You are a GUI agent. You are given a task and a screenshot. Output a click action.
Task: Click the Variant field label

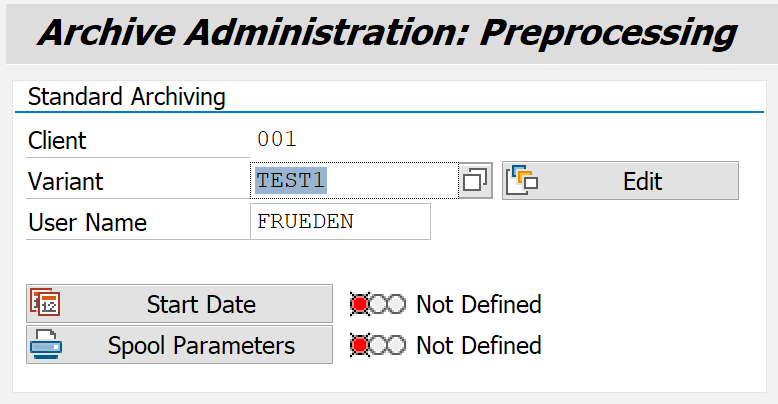tap(65, 182)
